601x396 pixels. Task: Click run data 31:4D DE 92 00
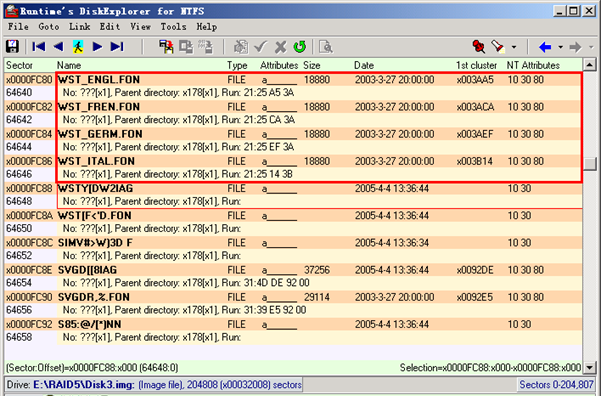coord(276,283)
